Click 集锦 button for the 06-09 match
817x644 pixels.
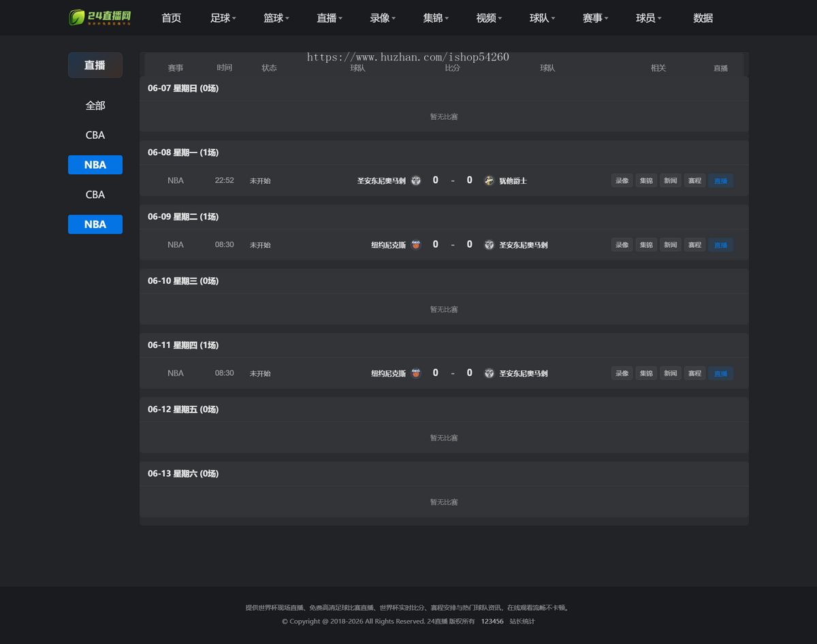pos(646,244)
